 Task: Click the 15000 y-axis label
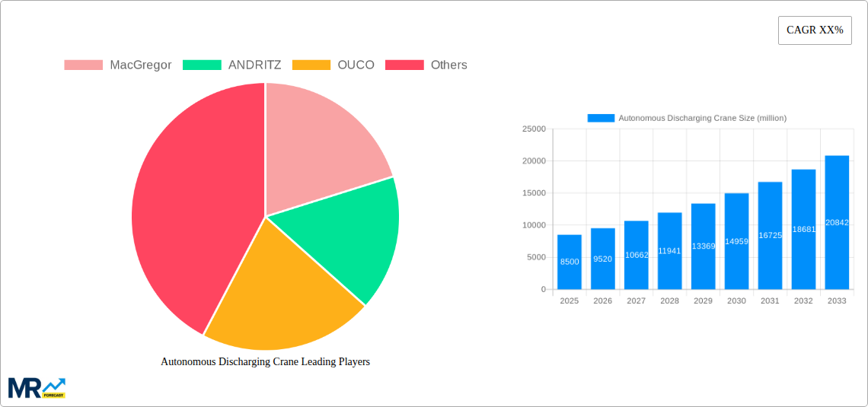pyautogui.click(x=534, y=193)
